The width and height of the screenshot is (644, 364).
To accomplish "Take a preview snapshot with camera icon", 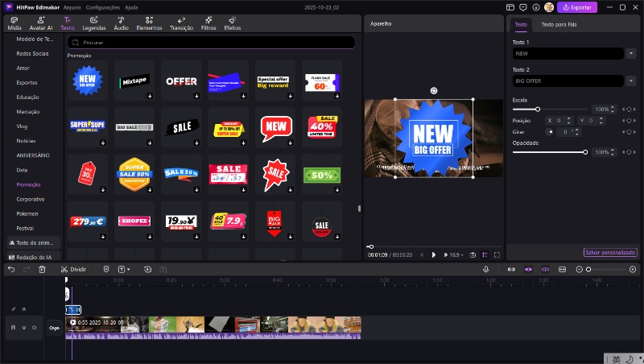I will 473,254.
